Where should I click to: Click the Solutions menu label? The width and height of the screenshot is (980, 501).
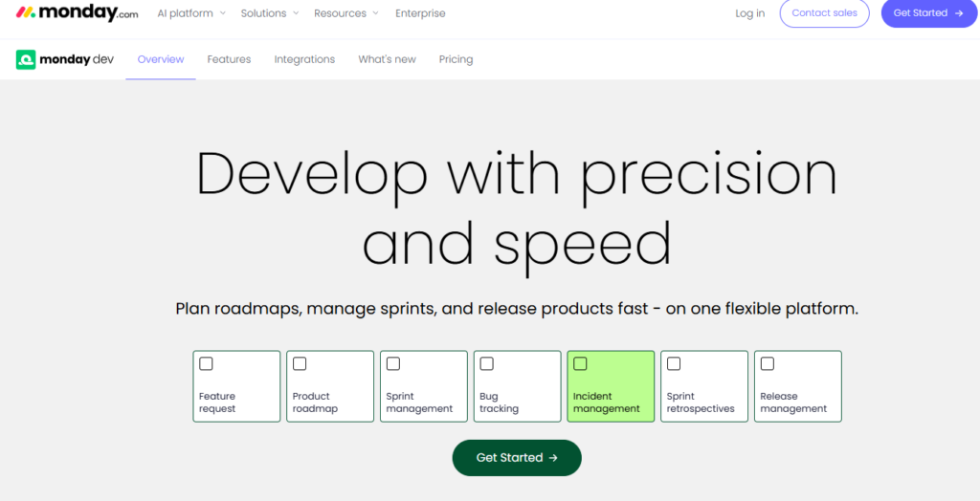point(264,13)
